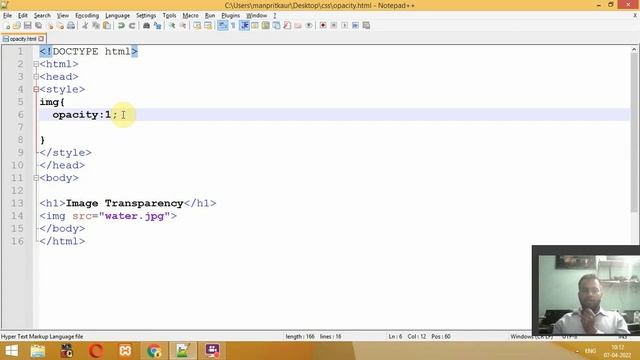This screenshot has width=640, height=360.
Task: Click the Cut scissors icon
Action: click(85, 26)
